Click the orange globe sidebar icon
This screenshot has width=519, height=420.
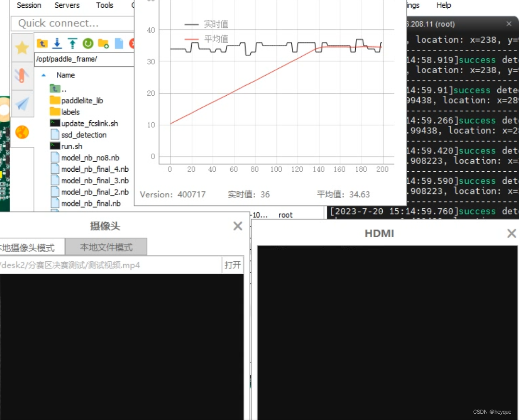[x=22, y=132]
